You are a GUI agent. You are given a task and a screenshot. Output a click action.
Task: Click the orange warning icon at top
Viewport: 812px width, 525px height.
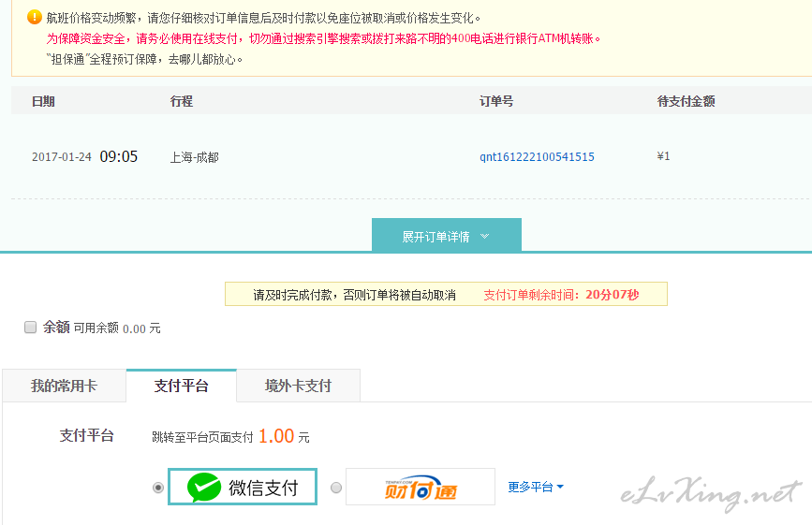click(35, 17)
